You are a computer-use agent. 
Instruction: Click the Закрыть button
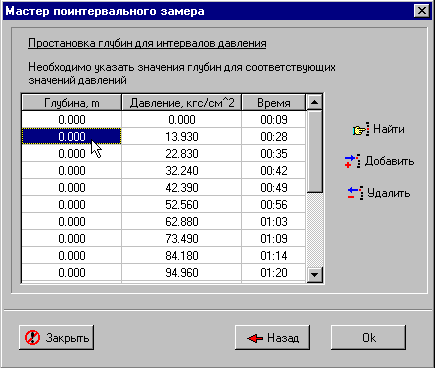[x=56, y=338]
